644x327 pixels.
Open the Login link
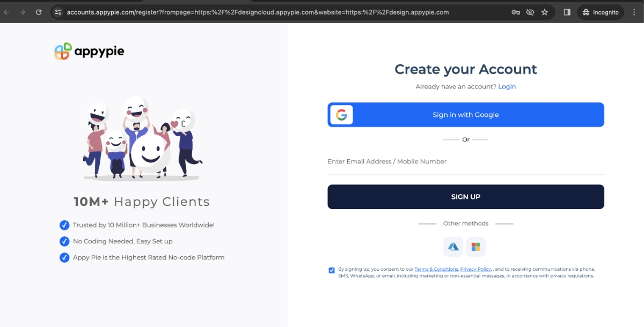(507, 86)
